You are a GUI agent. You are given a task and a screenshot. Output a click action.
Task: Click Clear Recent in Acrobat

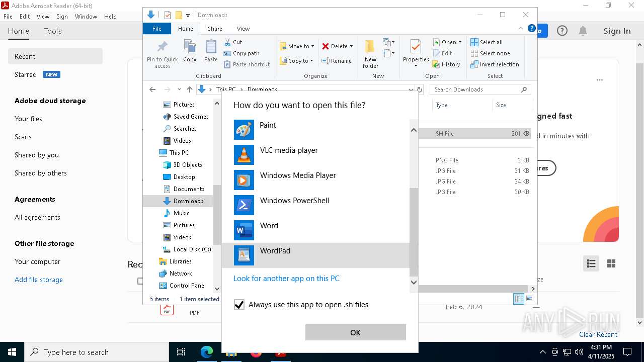[x=598, y=334]
